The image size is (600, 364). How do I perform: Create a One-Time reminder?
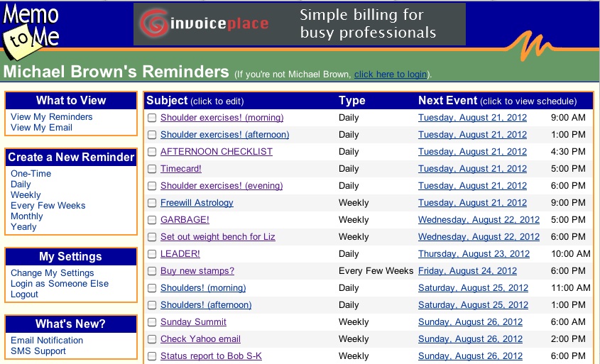(31, 174)
